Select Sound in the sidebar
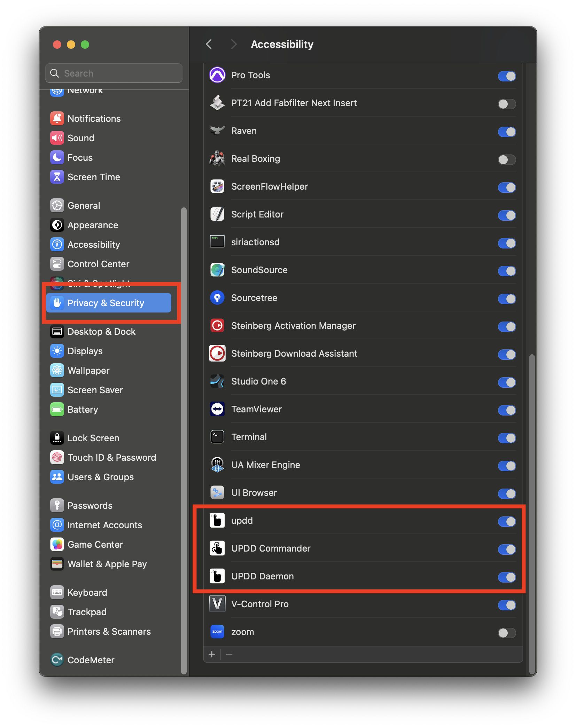The width and height of the screenshot is (576, 728). click(109, 138)
